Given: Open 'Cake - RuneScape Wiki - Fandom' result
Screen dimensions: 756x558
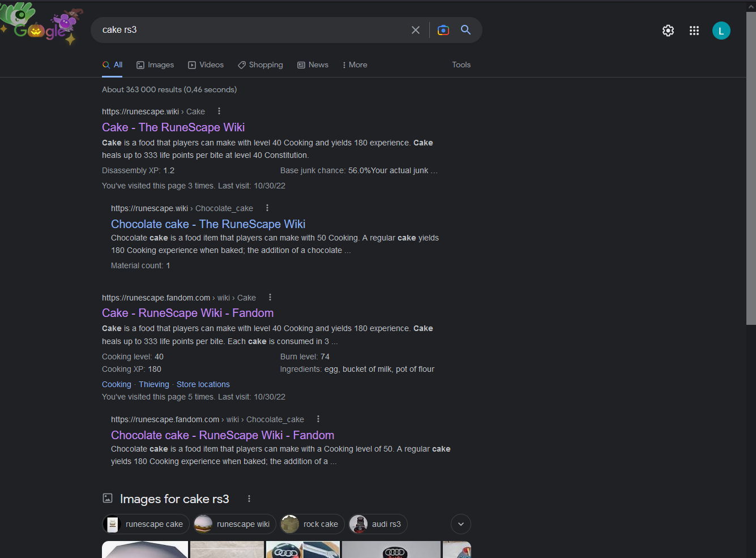Looking at the screenshot, I should coord(187,313).
